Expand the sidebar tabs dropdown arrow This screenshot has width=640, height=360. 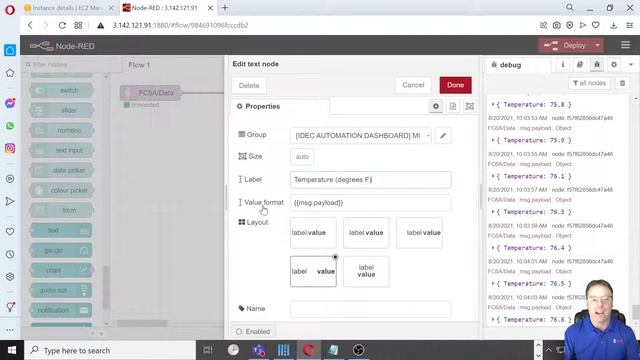[631, 64]
